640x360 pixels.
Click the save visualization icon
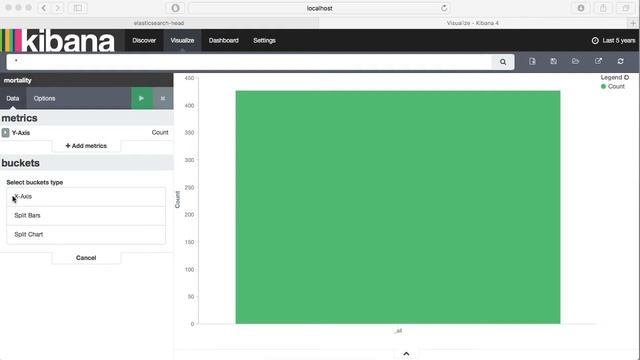tap(553, 61)
